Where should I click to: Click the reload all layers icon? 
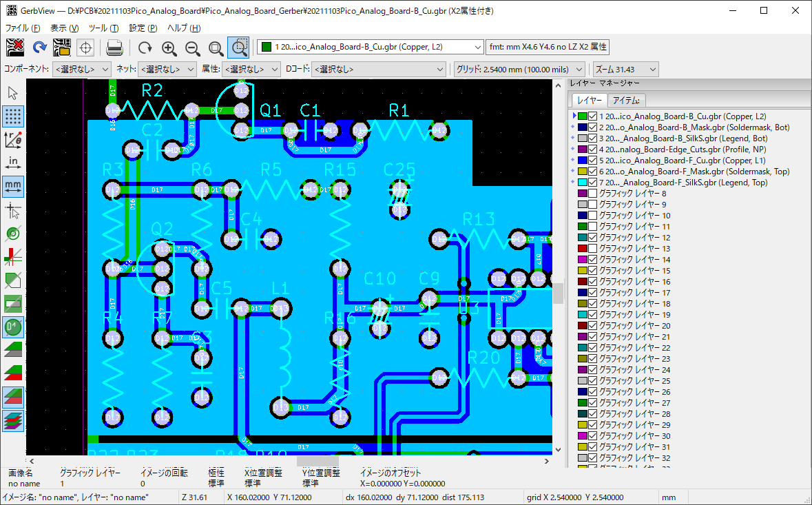(x=39, y=47)
